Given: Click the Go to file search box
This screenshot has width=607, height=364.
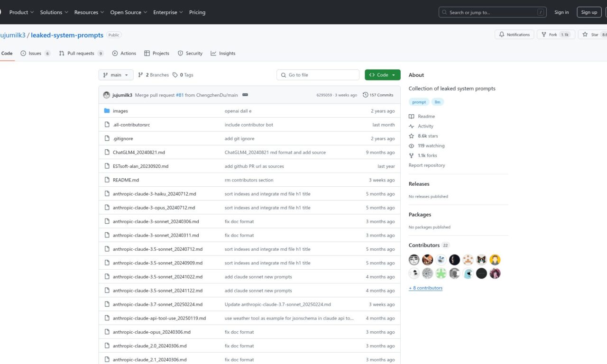Looking at the screenshot, I should click(318, 75).
